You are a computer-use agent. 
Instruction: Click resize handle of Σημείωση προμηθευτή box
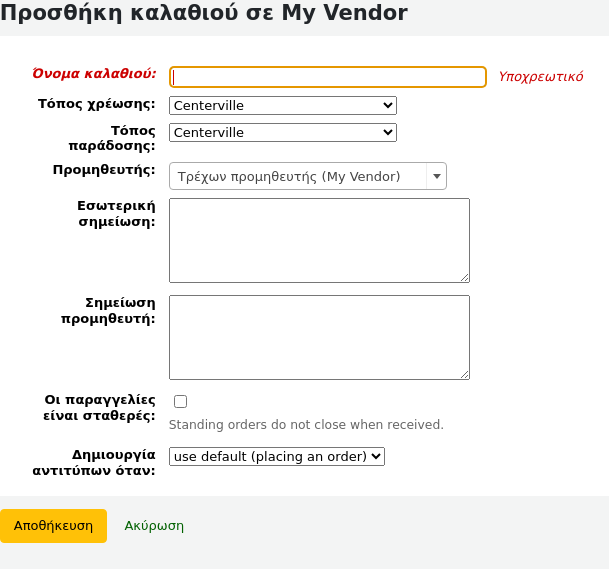pyautogui.click(x=464, y=374)
